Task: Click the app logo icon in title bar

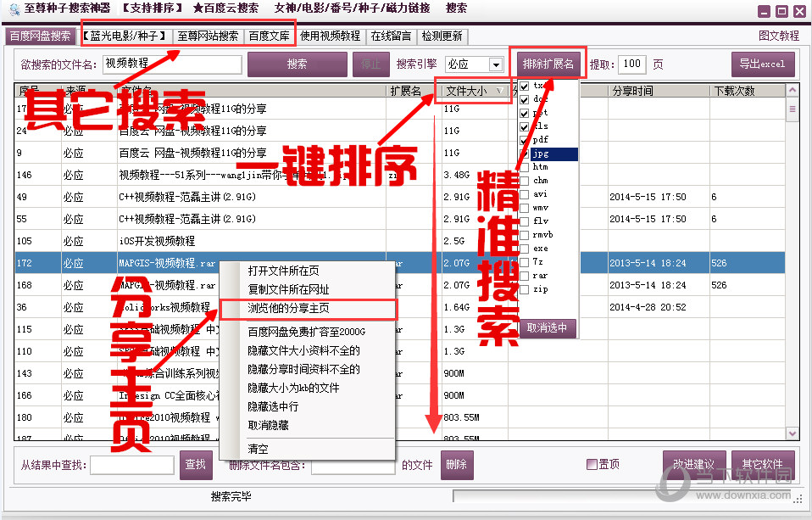Action: [x=14, y=8]
